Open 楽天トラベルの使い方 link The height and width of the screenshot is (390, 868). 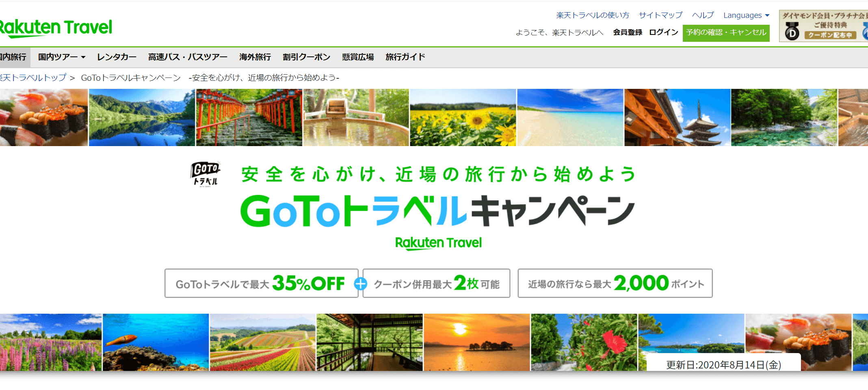[x=593, y=15]
